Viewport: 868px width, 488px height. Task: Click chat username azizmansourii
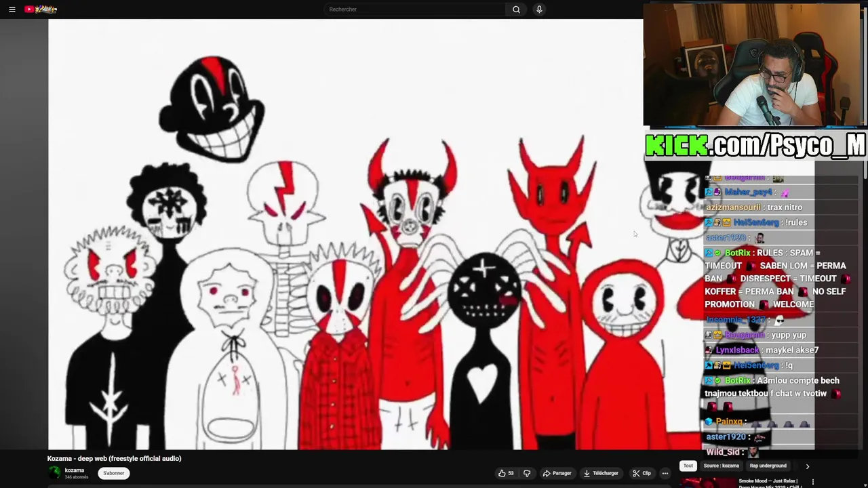(x=733, y=207)
